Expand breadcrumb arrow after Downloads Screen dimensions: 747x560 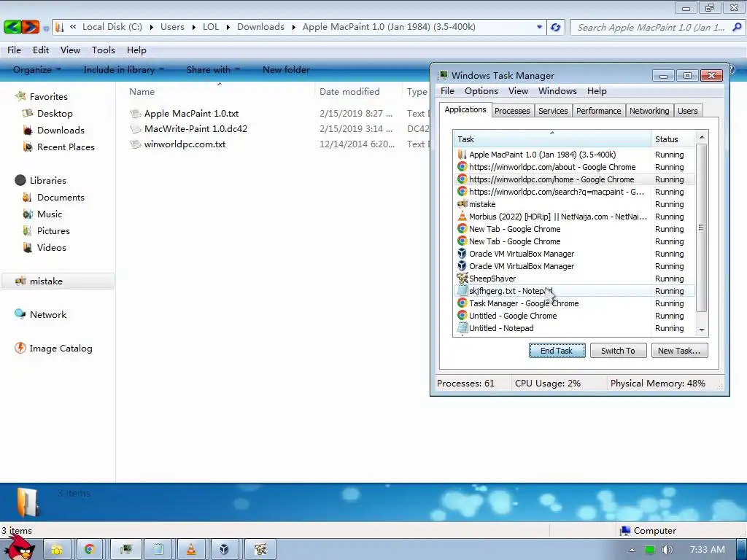[x=293, y=27]
